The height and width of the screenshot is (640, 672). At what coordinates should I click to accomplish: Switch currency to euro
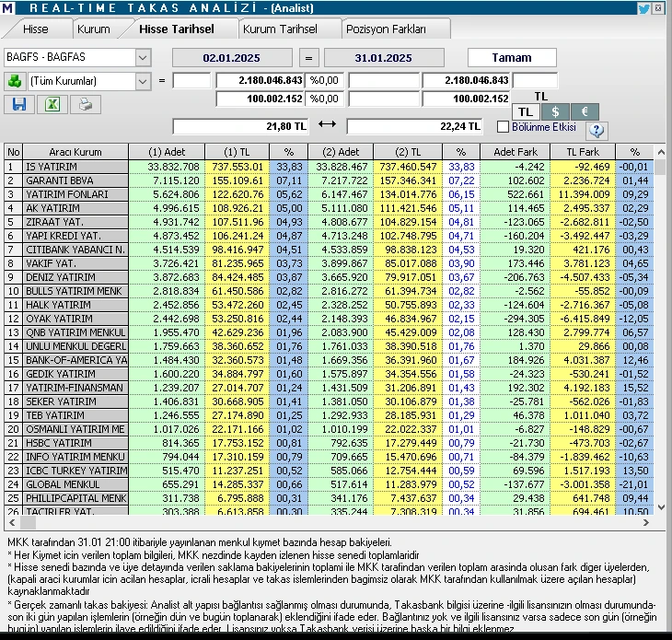tap(585, 112)
